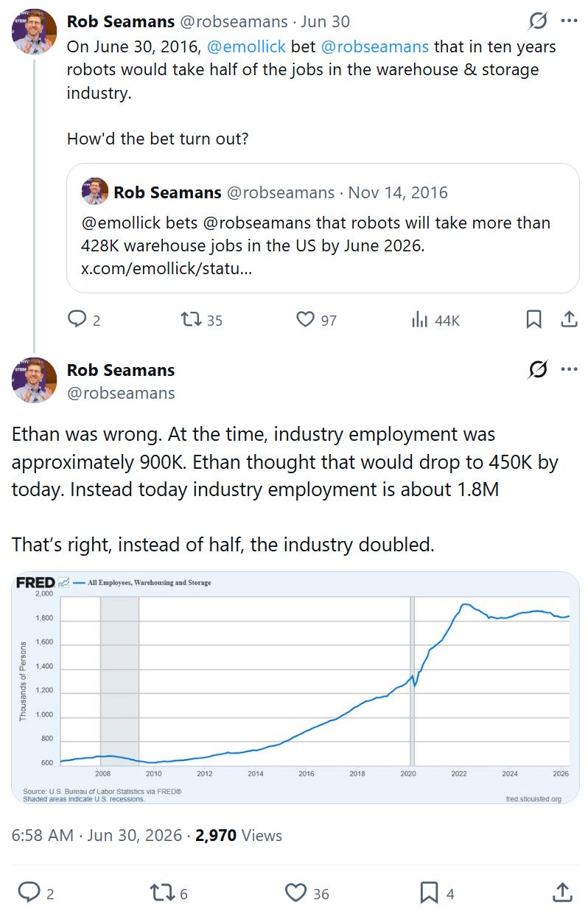Open the more options menu on first tweet
The height and width of the screenshot is (914, 588).
pos(570,21)
